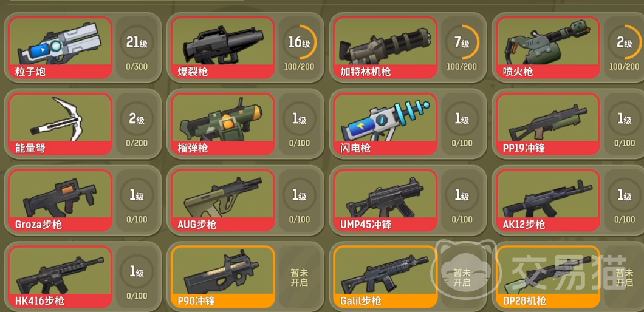644x312 pixels.
Task: Choose the HK416步枪 rifle
Action: (60, 277)
